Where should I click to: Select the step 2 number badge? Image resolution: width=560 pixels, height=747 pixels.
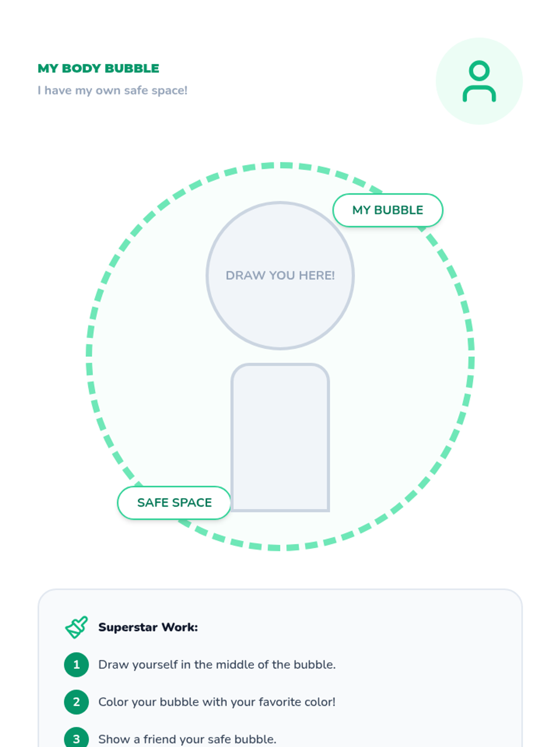[x=77, y=702]
